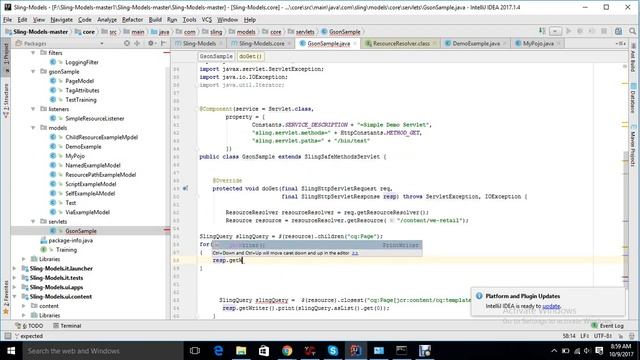This screenshot has width=640, height=360.
Task: Expand the Sling-Models.it.launcher module
Action: [x=15, y=268]
